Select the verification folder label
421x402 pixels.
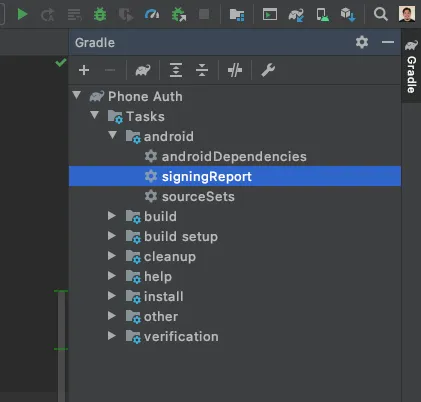pos(181,337)
